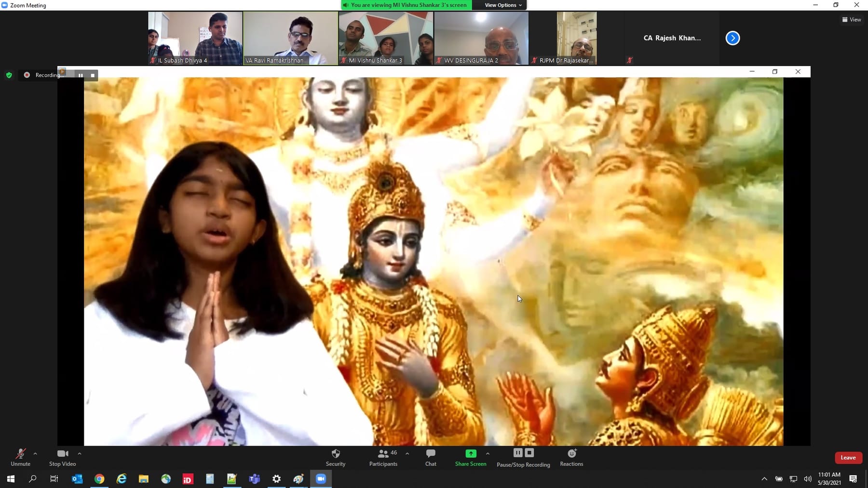Viewport: 868px width, 488px height.
Task: Unmute the microphone
Action: (20, 457)
